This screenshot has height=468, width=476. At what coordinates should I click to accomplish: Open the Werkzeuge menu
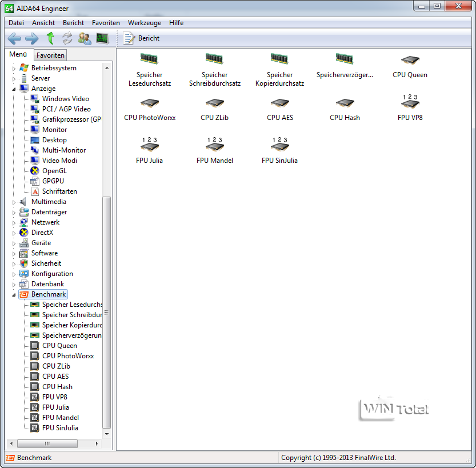tap(144, 23)
